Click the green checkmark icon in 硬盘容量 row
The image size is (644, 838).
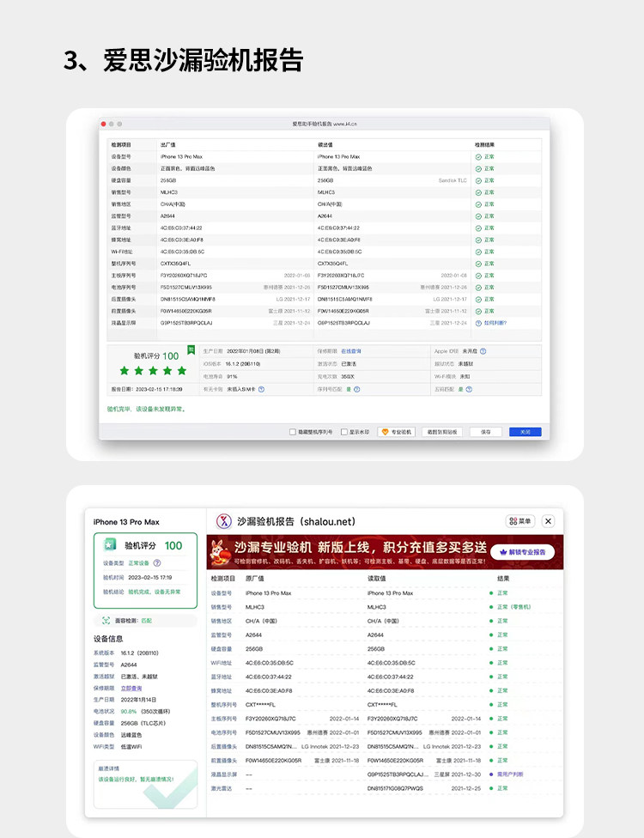point(478,180)
